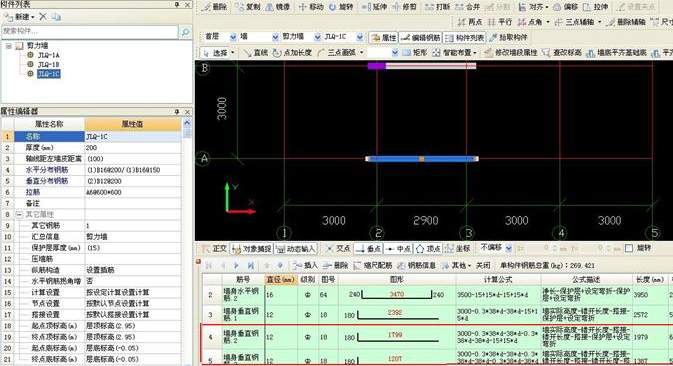Click the 属性值 column header
The image size is (673, 366).
pyautogui.click(x=133, y=124)
